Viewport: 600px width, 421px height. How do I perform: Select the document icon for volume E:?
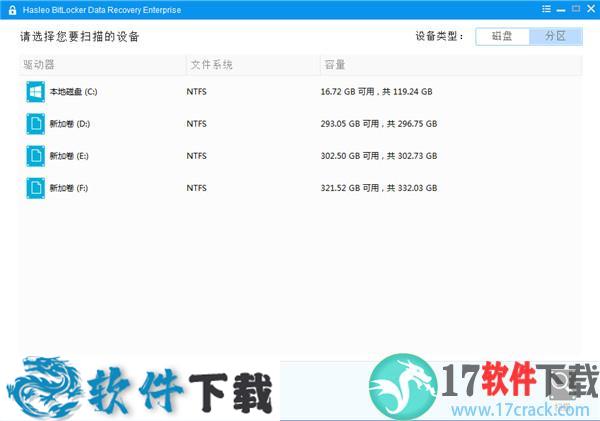(x=36, y=156)
